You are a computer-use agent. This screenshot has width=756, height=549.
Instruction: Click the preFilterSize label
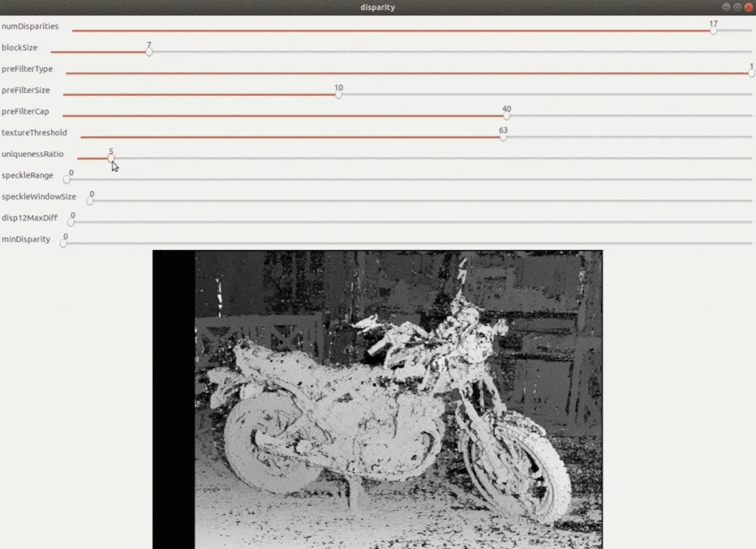(26, 90)
